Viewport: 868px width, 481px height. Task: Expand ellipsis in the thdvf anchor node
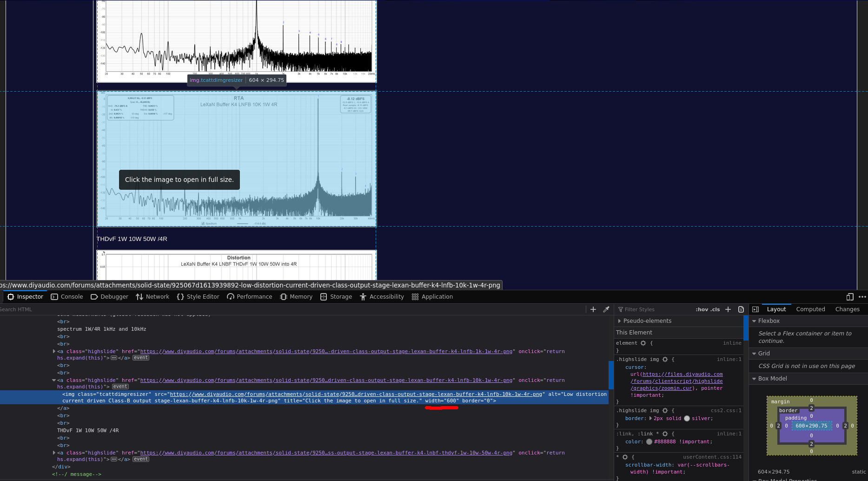[x=114, y=459]
